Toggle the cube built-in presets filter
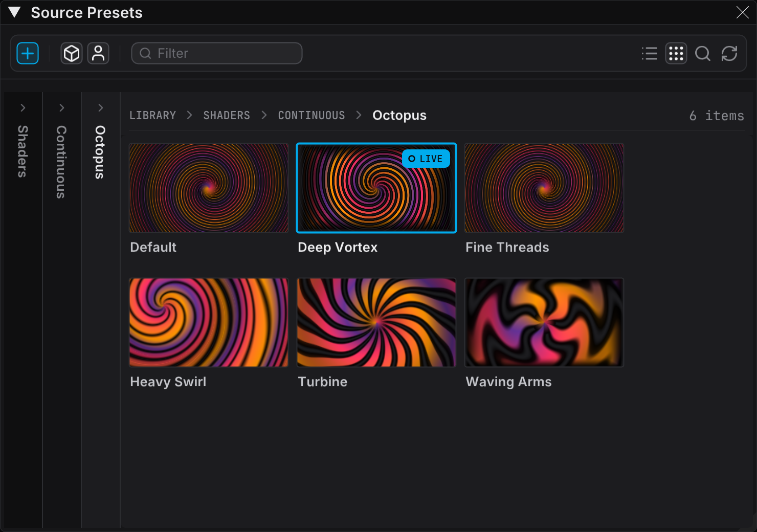Viewport: 757px width, 532px height. 72,53
